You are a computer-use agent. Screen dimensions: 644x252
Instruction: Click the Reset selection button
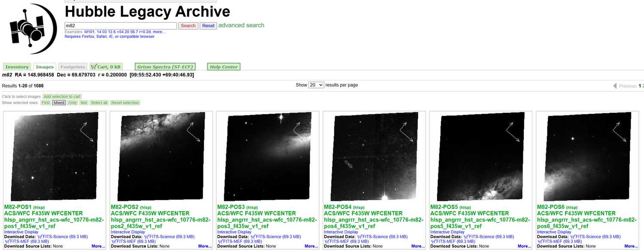pos(125,103)
